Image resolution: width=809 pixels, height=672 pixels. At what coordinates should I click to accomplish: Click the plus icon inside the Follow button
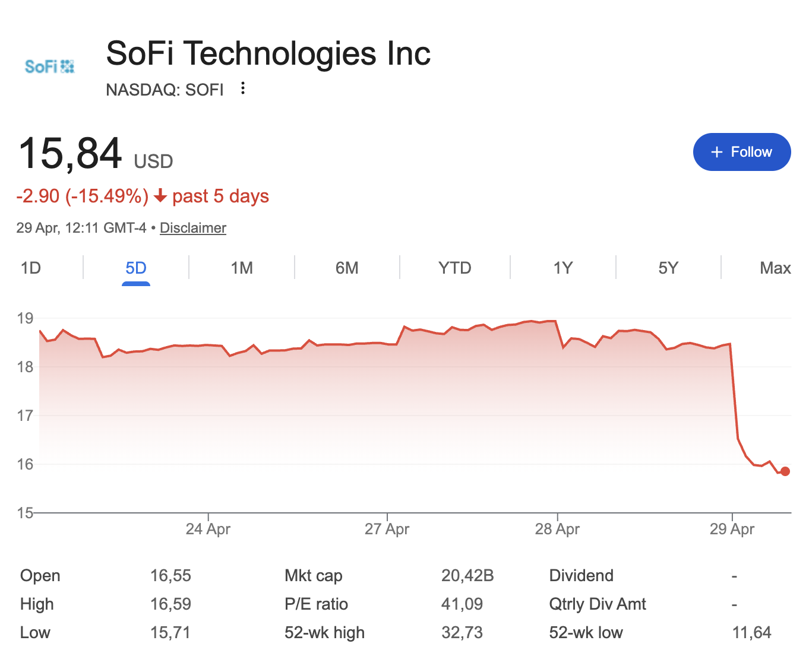tap(716, 152)
